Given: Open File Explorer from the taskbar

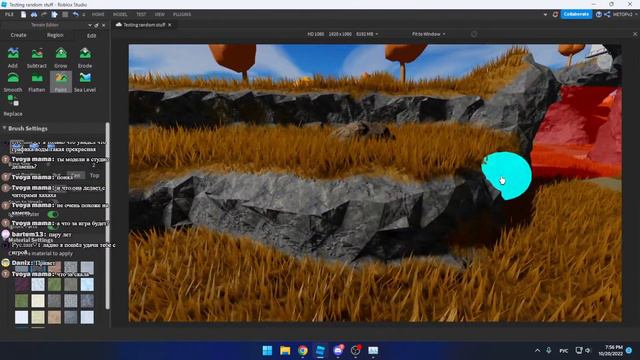Looking at the screenshot, I should point(285,350).
